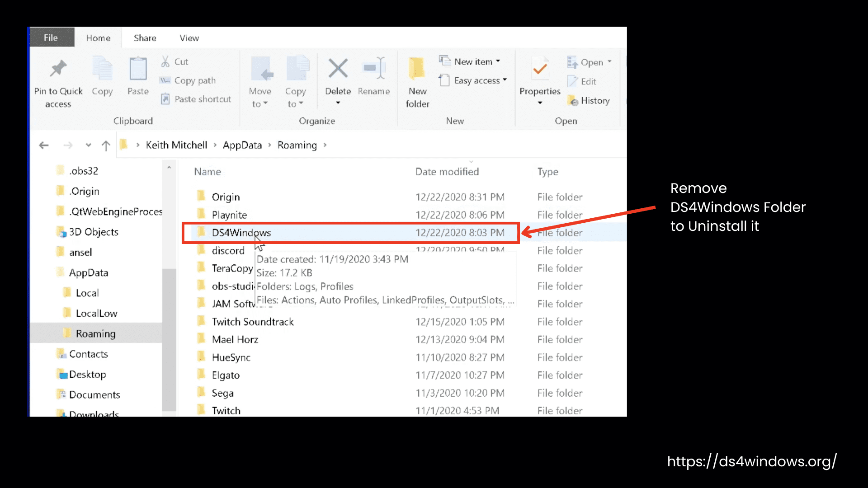Viewport: 868px width, 488px height.
Task: Open the File menu tab
Action: [x=51, y=38]
